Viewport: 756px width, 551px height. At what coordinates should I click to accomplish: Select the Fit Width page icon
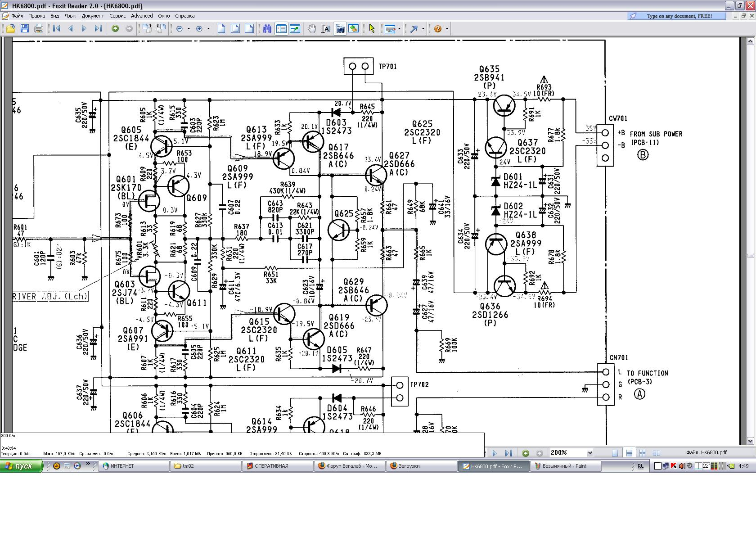249,29
